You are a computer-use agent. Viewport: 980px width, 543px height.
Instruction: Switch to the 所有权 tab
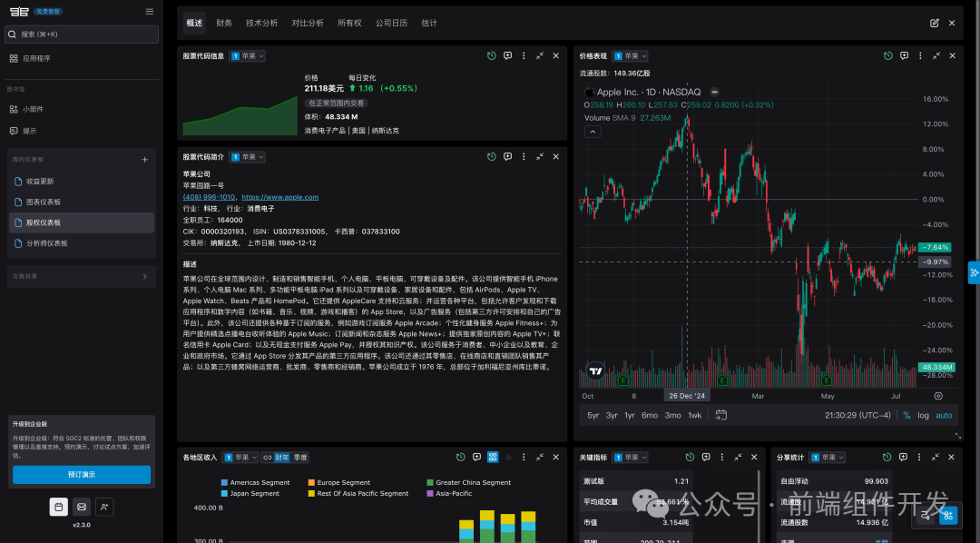(349, 23)
